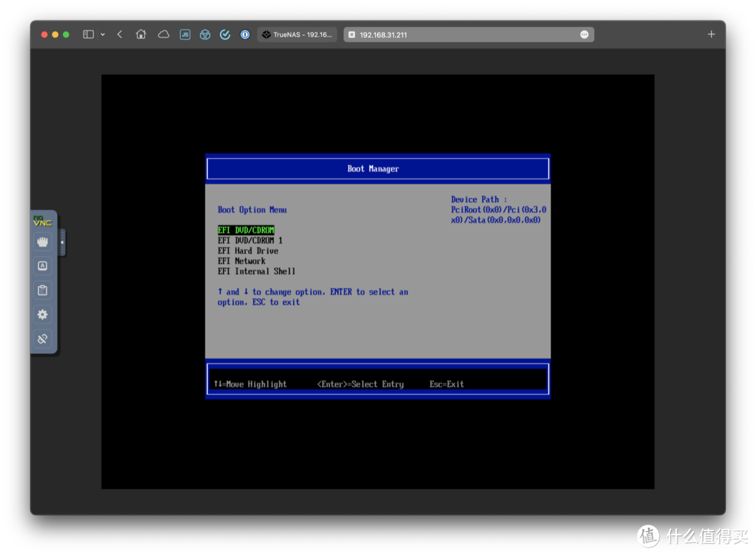Click the browser home icon
The width and height of the screenshot is (756, 555).
[141, 34]
